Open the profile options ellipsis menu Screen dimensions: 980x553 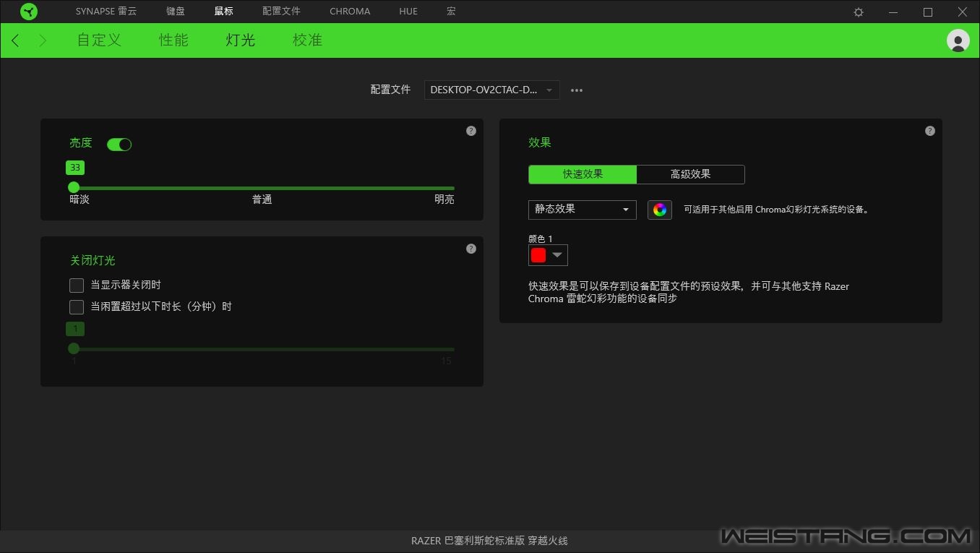[577, 90]
